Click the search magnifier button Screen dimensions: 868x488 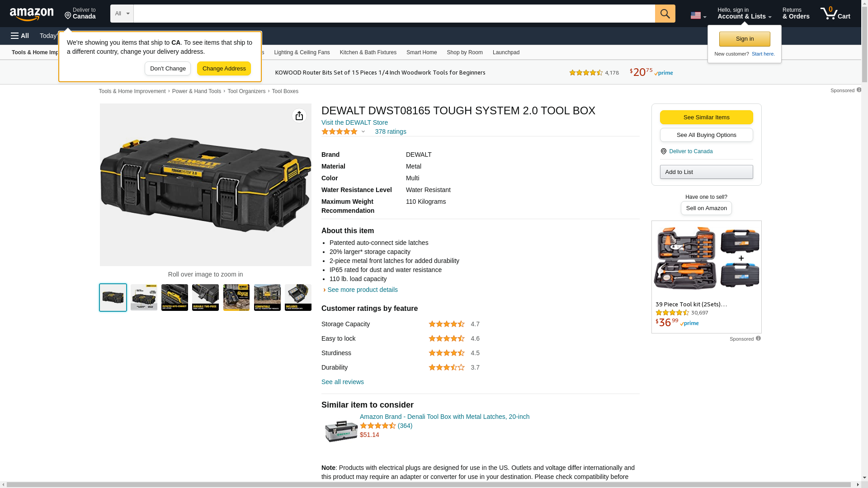pyautogui.click(x=665, y=14)
